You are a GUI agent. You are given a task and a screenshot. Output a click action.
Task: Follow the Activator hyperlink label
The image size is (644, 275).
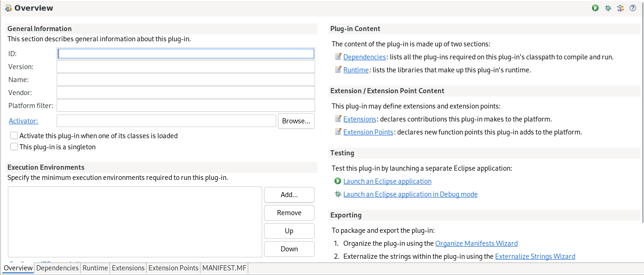[x=23, y=121]
